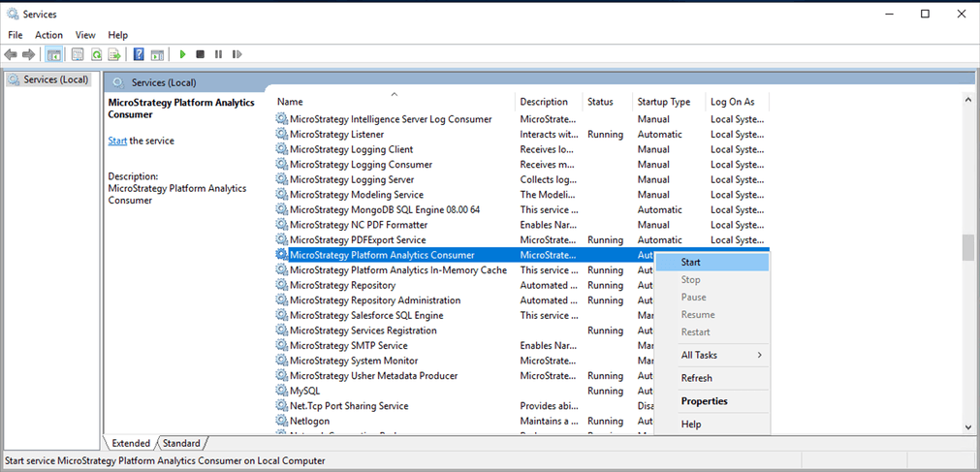The image size is (980, 472).
Task: Sort by the Log On As column header
Action: pyautogui.click(x=738, y=101)
